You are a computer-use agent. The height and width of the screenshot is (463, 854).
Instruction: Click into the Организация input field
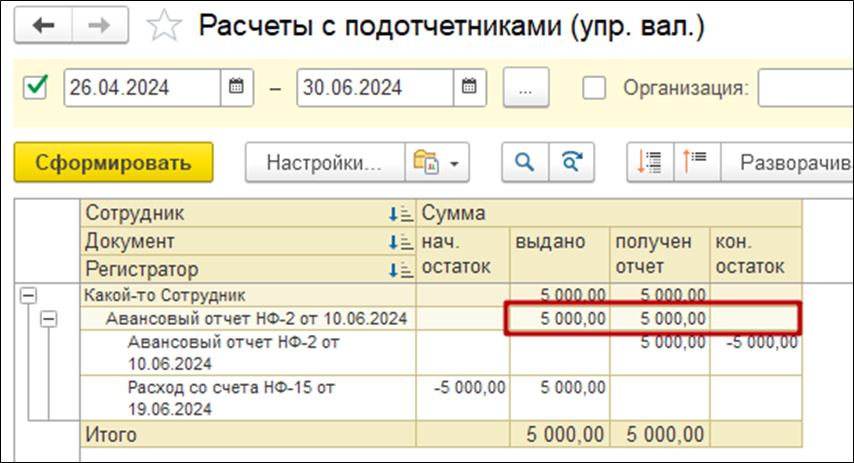[805, 87]
